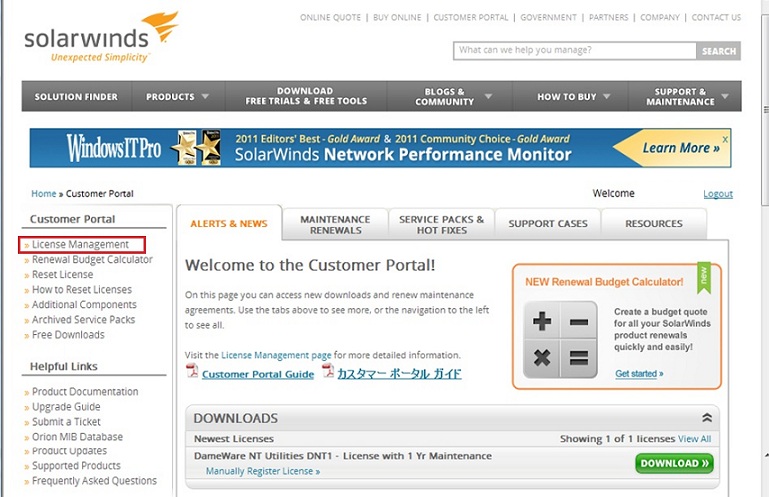
Task: Open Renewal Budget Calculator sidebar link
Action: [x=92, y=260]
